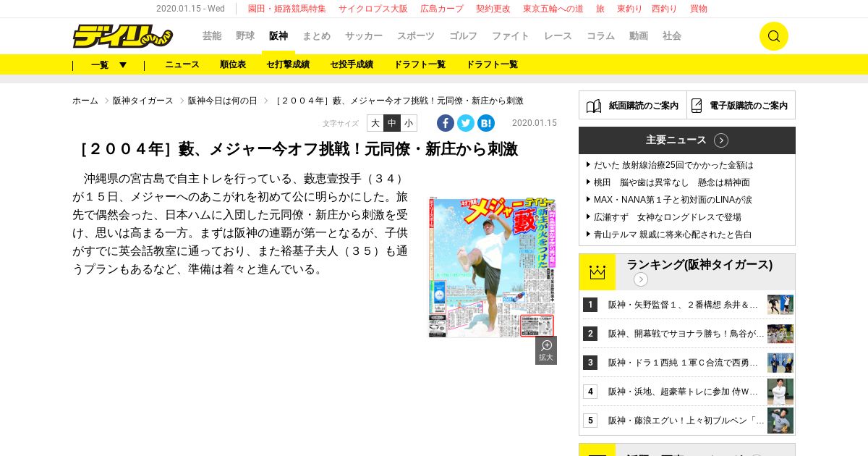
Task: Click thumbnail beside rank 4 article
Action: [780, 392]
